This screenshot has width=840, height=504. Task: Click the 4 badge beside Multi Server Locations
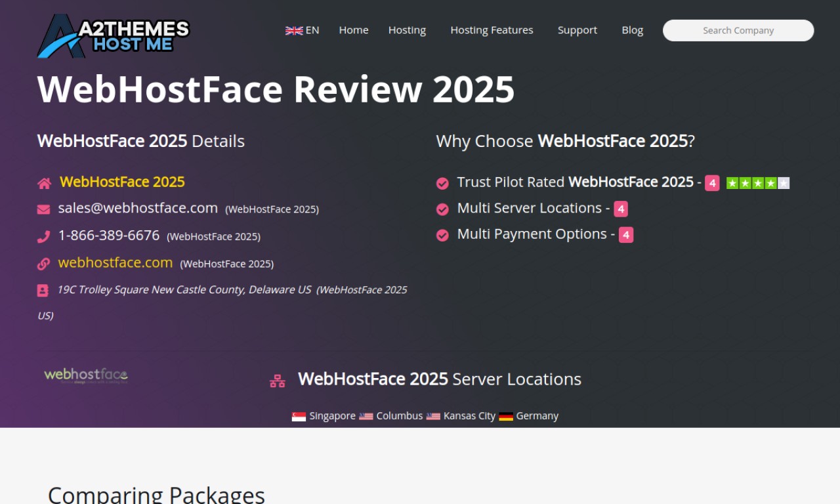(621, 209)
